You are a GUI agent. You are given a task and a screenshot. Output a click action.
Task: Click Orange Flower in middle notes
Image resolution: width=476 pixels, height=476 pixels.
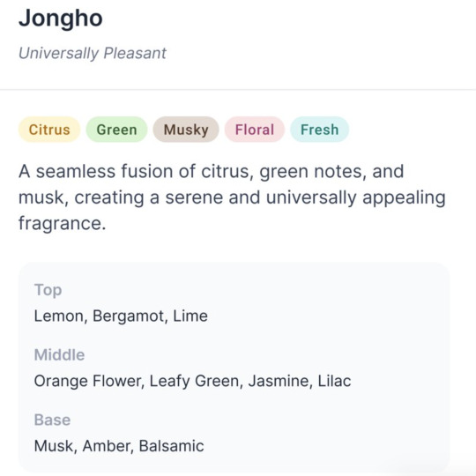(x=88, y=382)
